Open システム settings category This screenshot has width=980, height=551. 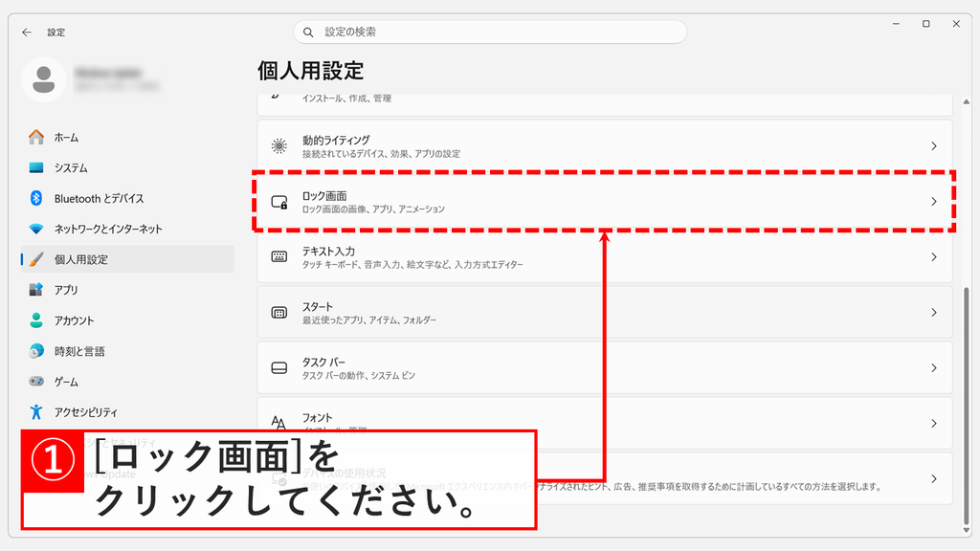(127, 168)
